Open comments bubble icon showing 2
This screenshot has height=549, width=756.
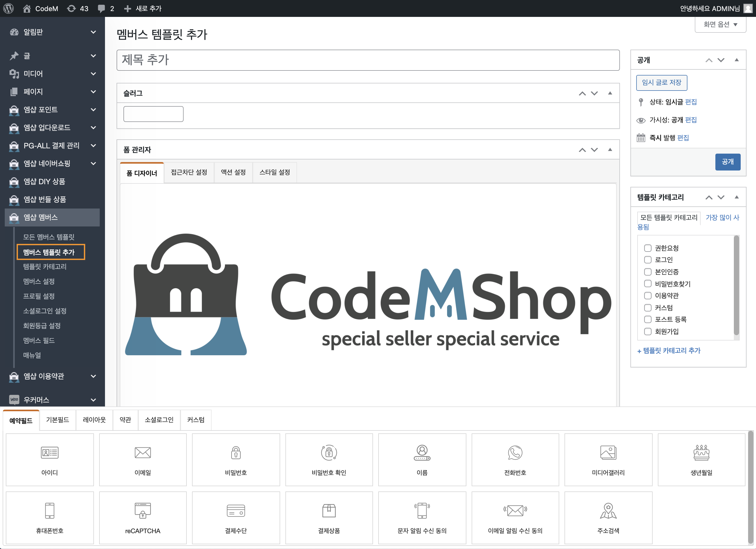pos(101,9)
